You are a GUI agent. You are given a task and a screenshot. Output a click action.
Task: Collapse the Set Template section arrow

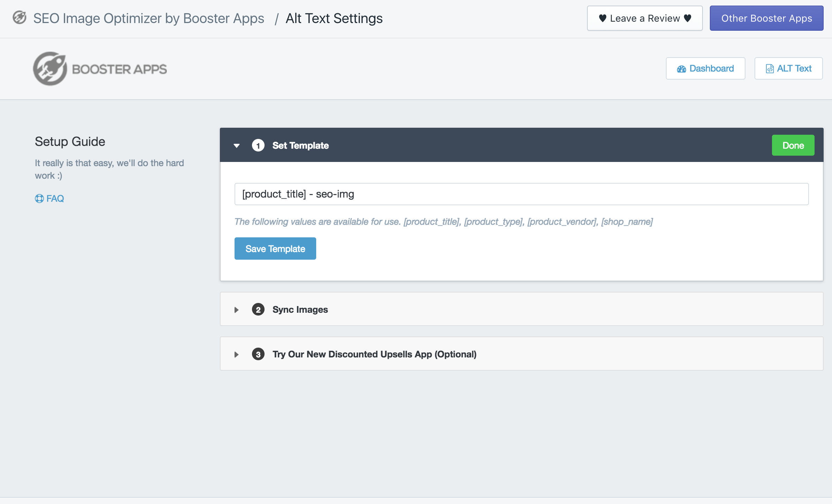tap(237, 146)
